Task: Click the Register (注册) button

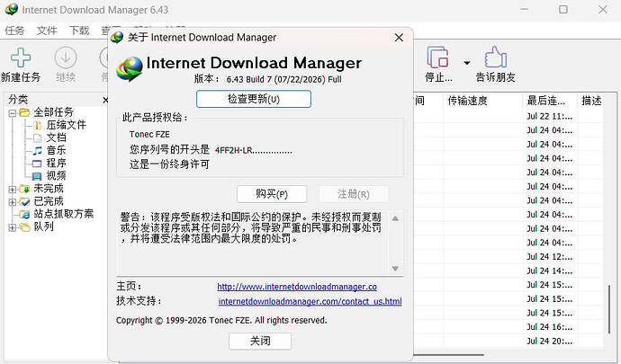Action: [354, 194]
